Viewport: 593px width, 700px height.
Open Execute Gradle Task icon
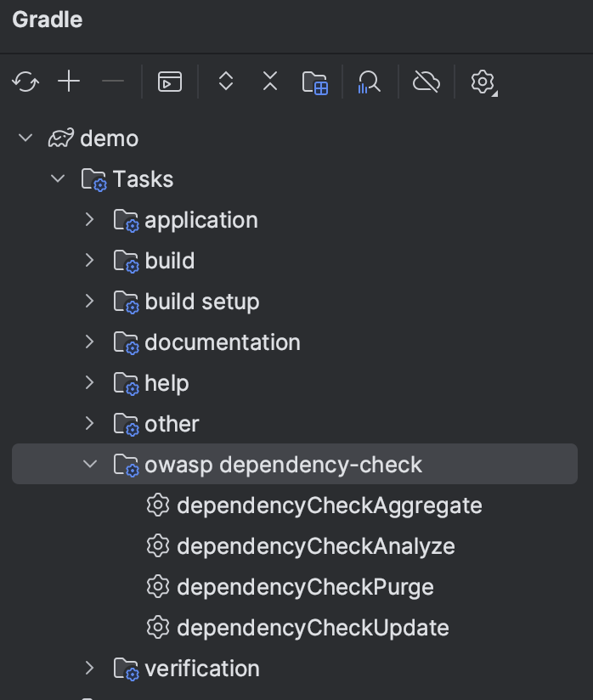pyautogui.click(x=170, y=82)
